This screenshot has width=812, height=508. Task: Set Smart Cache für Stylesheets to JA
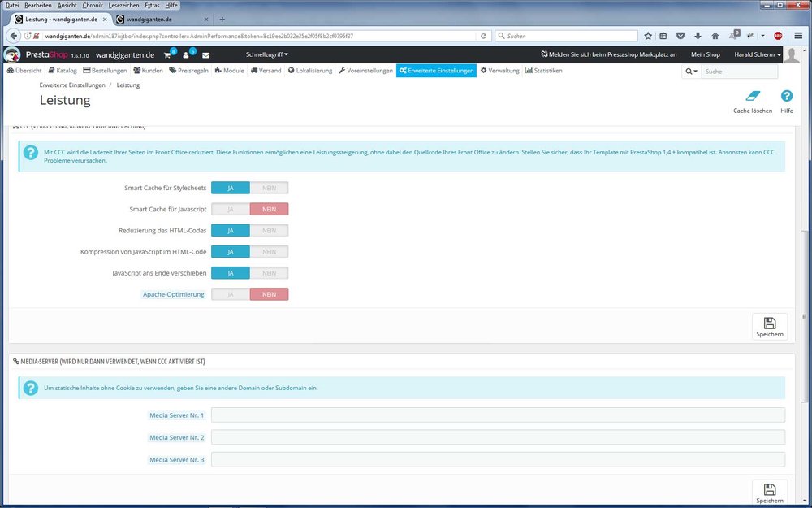click(231, 188)
